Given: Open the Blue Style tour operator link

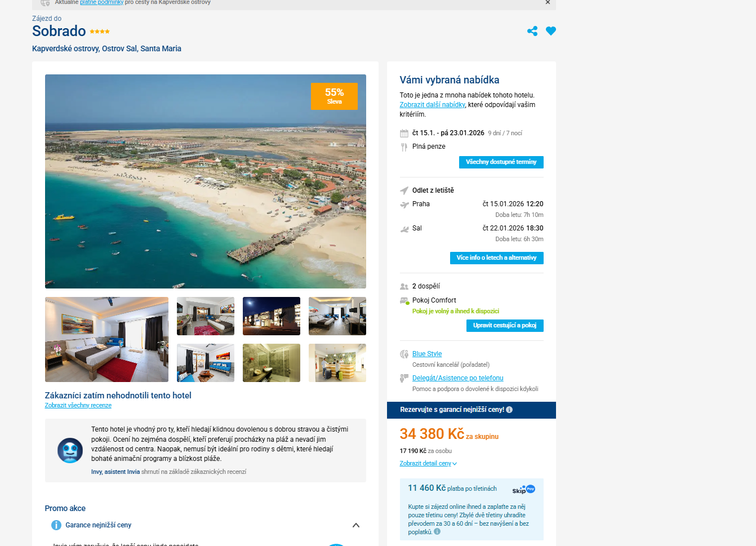Looking at the screenshot, I should (x=427, y=354).
